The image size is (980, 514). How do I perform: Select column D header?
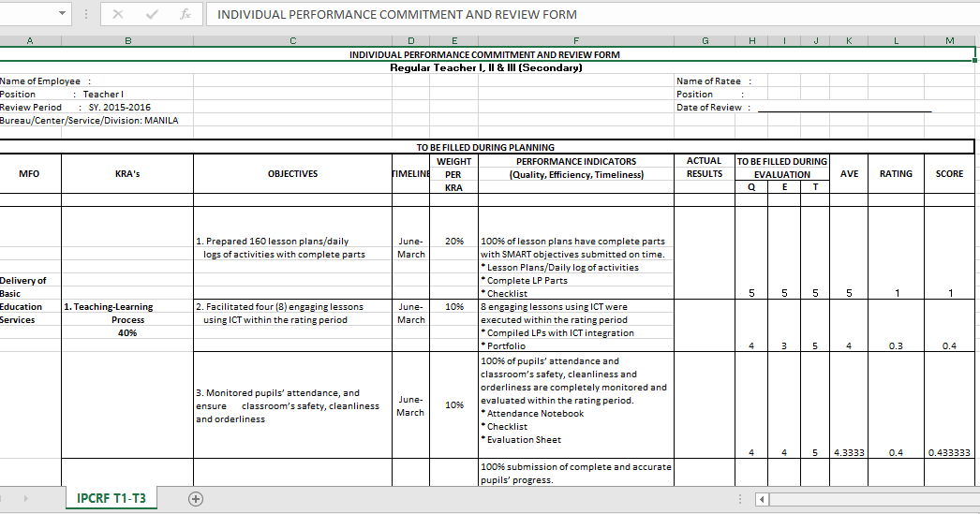point(410,40)
